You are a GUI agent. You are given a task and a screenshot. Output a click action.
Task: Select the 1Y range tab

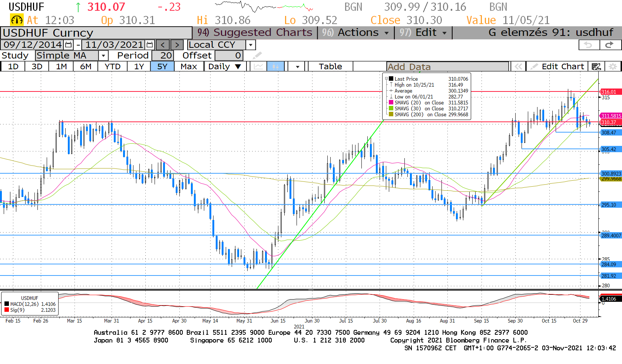139,67
